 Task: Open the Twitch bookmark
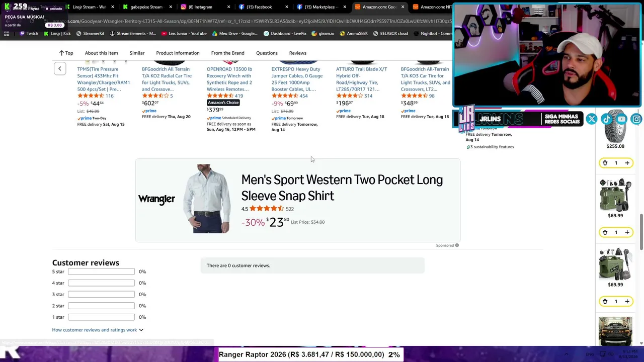pyautogui.click(x=29, y=34)
